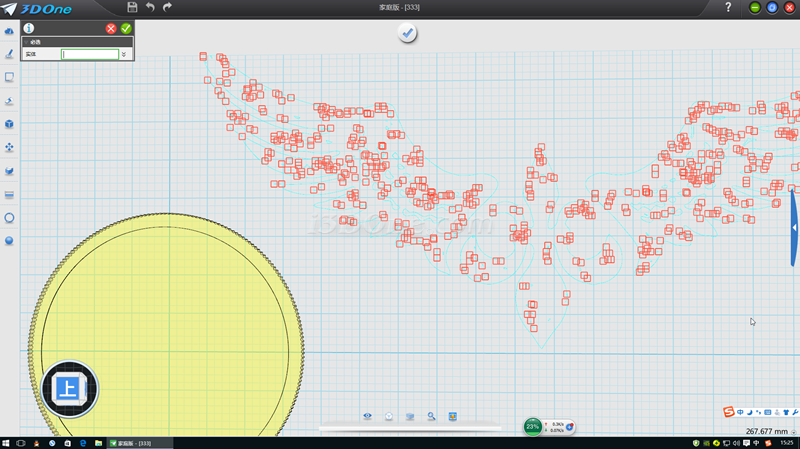The width and height of the screenshot is (800, 449).
Task: Click the zoom magnifier in bottom toolbar
Action: (x=431, y=416)
